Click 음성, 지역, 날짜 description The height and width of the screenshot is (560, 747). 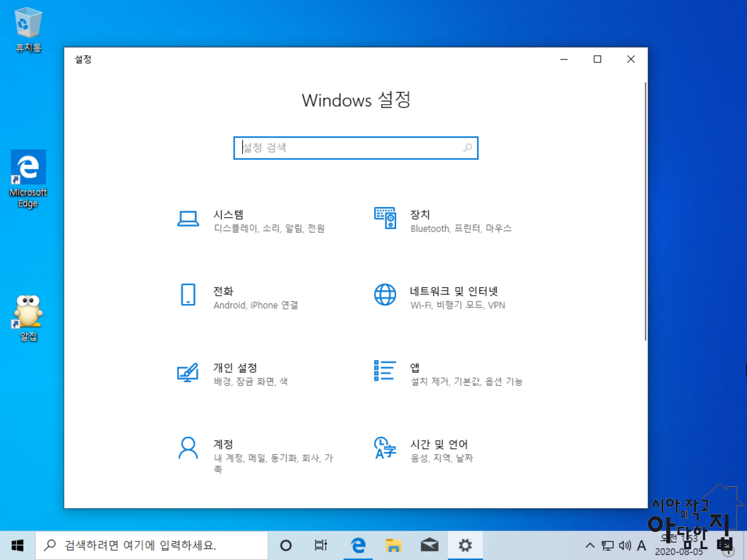[442, 458]
